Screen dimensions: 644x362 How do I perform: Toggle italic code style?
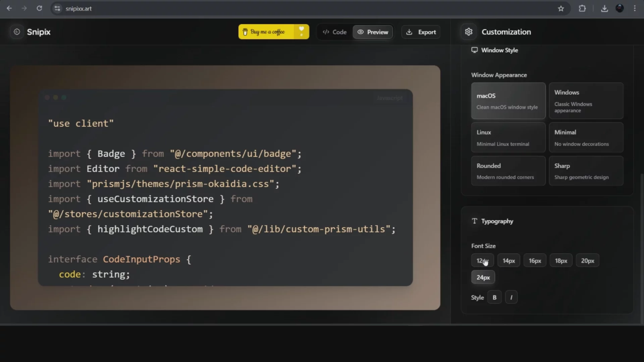(x=511, y=297)
